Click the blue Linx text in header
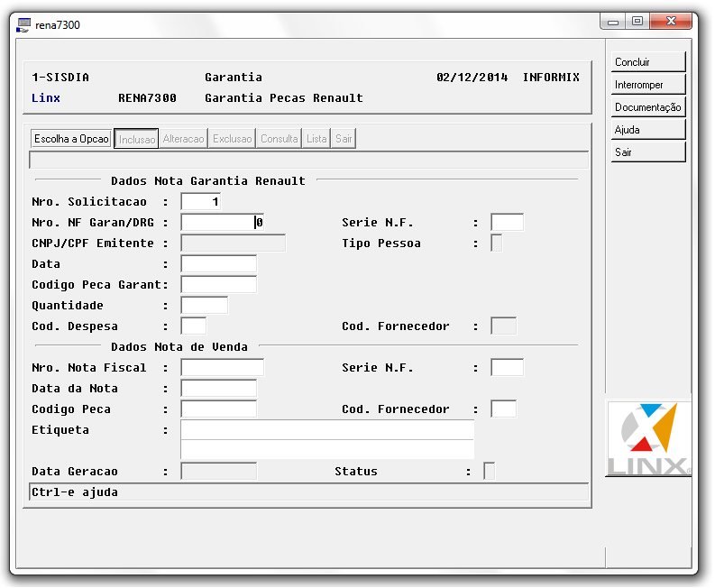This screenshot has height=588, width=715. [46, 98]
